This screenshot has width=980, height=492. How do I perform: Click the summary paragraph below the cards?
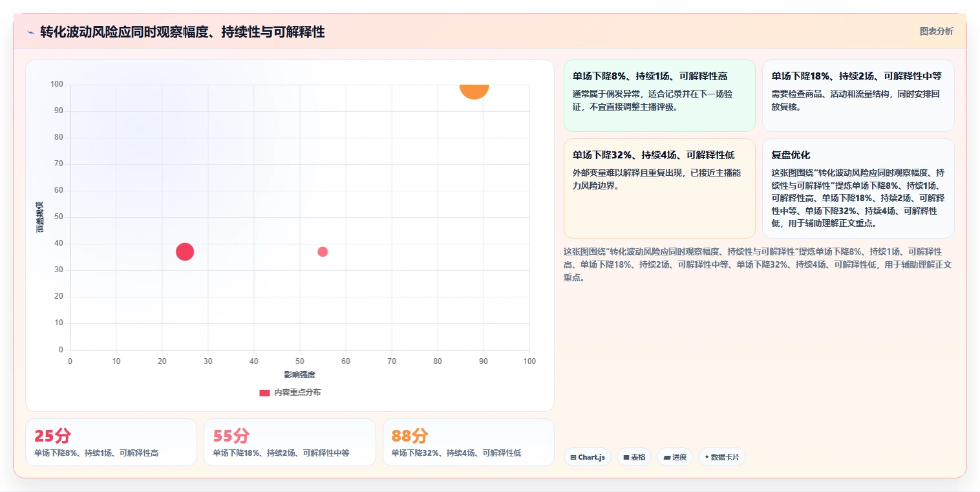click(758, 264)
